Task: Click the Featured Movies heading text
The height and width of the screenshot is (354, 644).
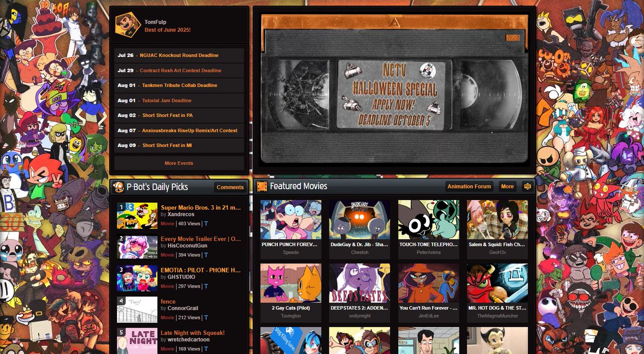Action: tap(298, 186)
